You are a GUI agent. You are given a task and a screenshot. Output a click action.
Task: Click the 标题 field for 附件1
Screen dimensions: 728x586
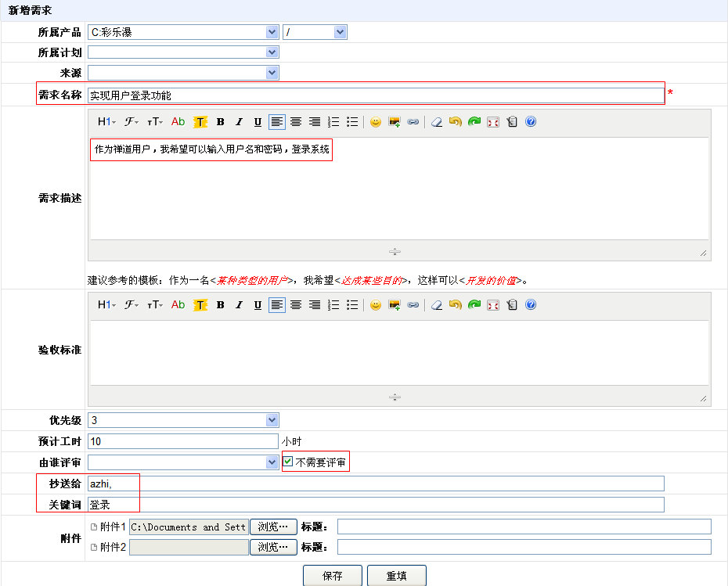524,527
